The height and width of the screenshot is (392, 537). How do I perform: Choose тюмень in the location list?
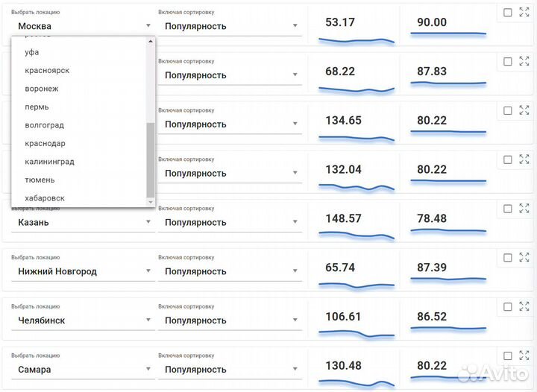tap(40, 180)
